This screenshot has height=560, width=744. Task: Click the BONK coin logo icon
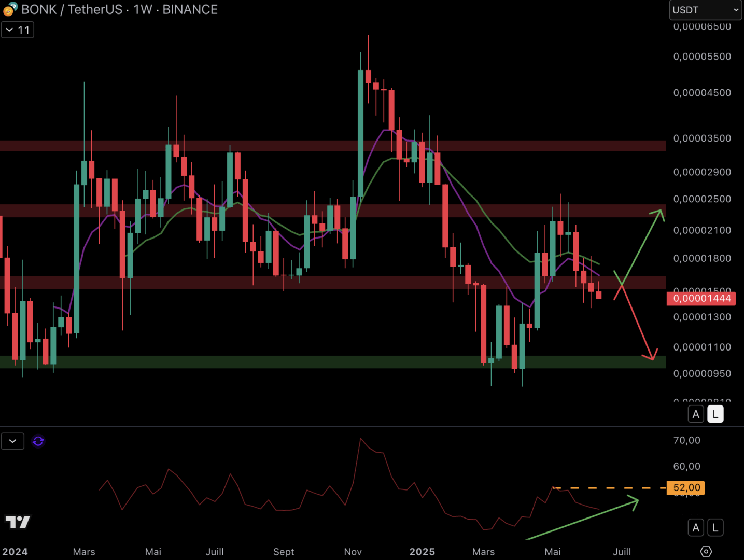[10, 9]
